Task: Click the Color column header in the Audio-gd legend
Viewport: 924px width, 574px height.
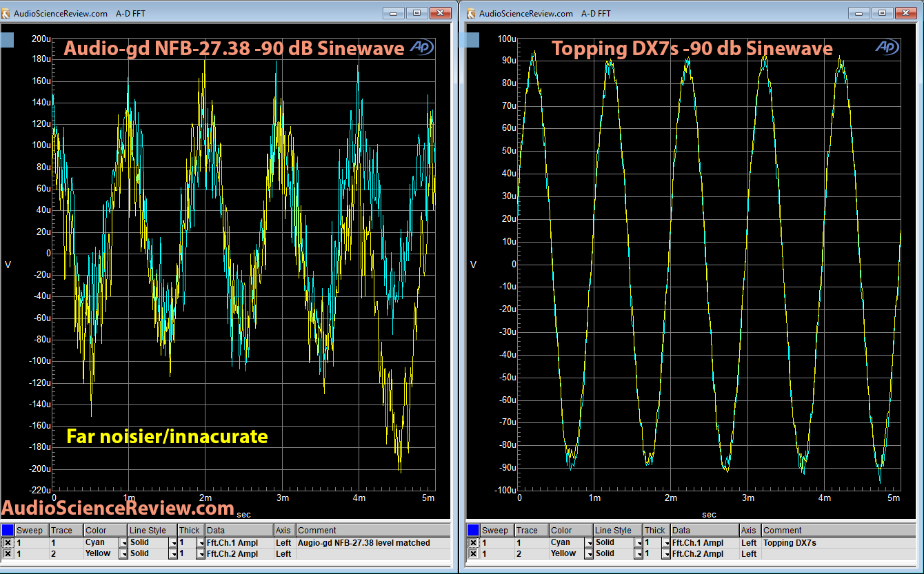Action: click(x=106, y=531)
